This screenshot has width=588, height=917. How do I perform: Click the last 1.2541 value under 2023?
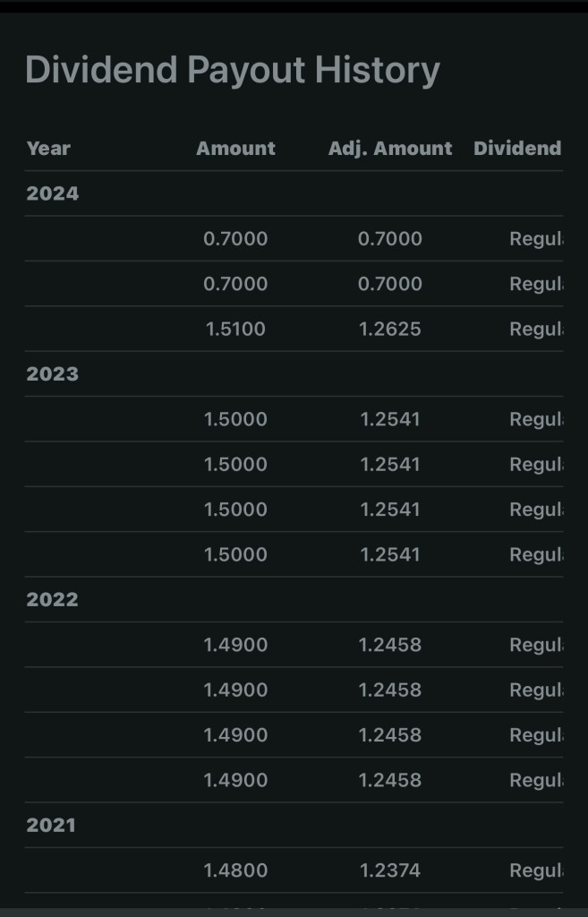point(390,555)
